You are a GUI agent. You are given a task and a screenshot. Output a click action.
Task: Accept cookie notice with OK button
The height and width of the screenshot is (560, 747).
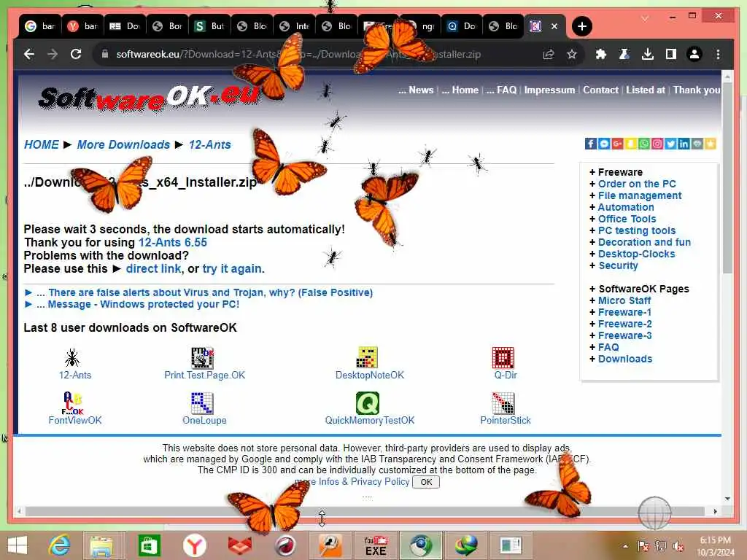[426, 482]
